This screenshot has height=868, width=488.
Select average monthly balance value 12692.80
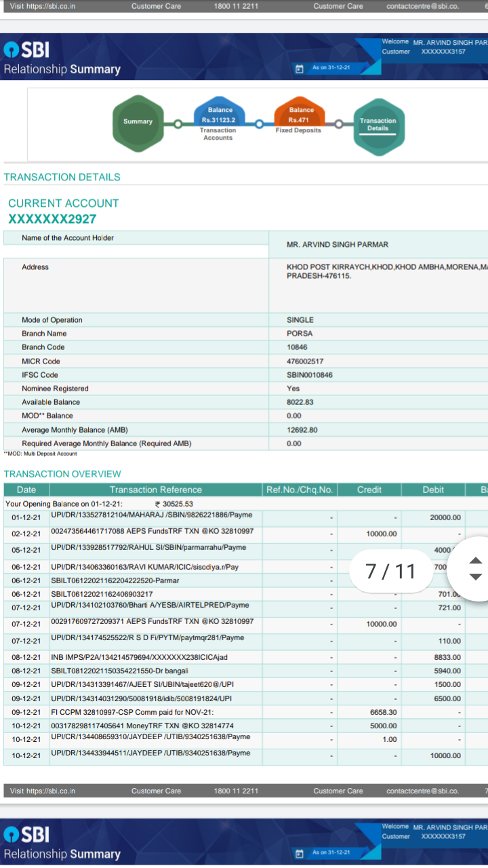[x=302, y=430]
